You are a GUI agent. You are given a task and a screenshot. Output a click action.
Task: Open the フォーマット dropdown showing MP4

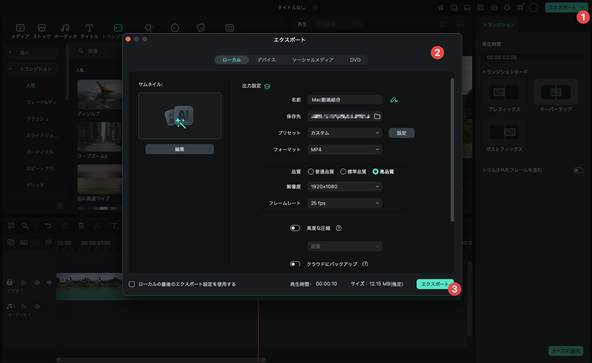[x=345, y=150]
